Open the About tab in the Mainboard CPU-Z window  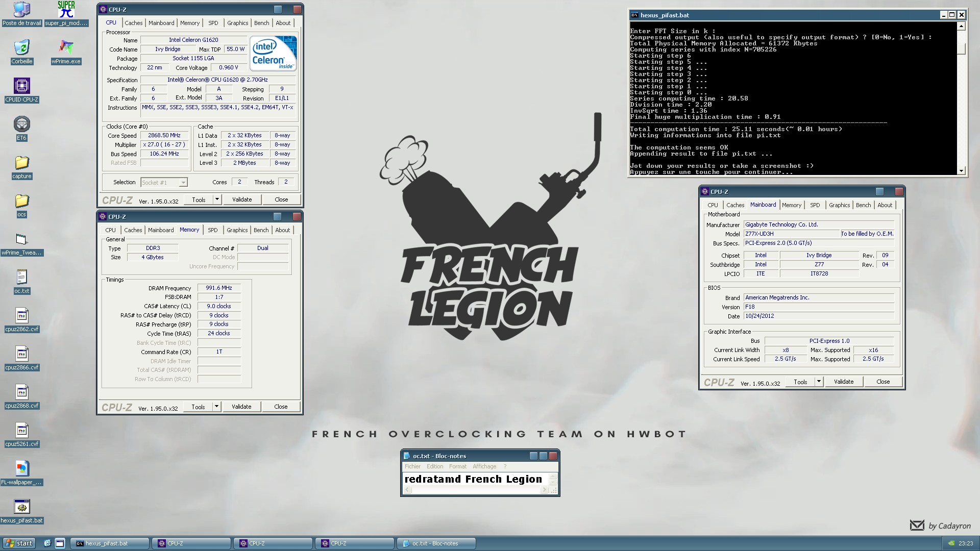tap(885, 205)
